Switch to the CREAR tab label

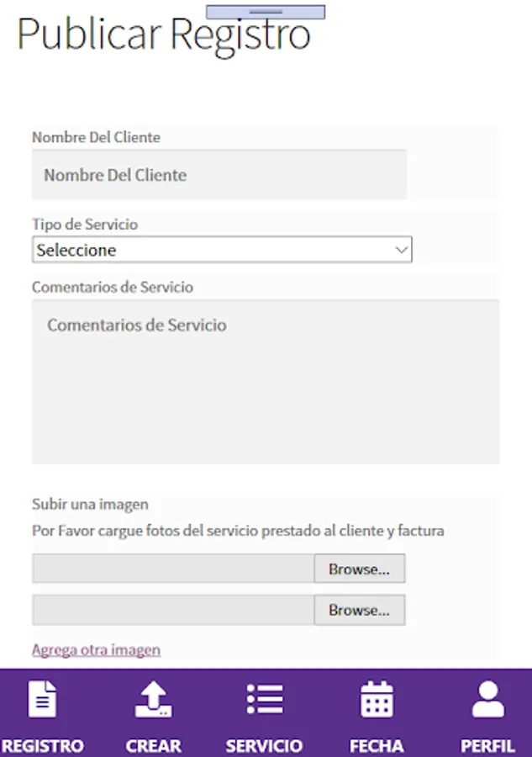point(153,746)
